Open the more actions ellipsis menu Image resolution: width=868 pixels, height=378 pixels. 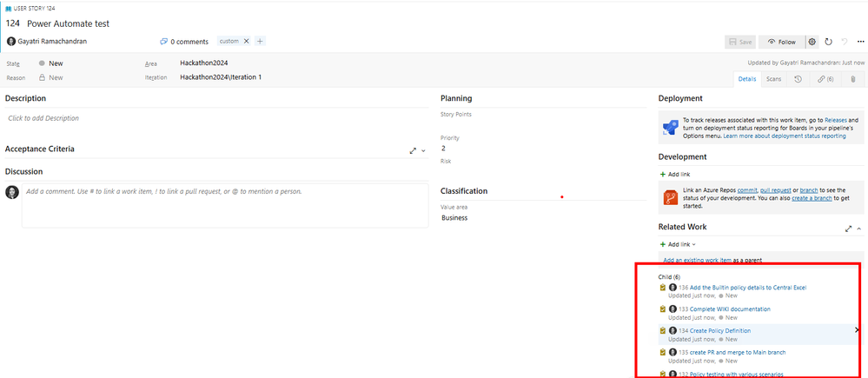(861, 42)
